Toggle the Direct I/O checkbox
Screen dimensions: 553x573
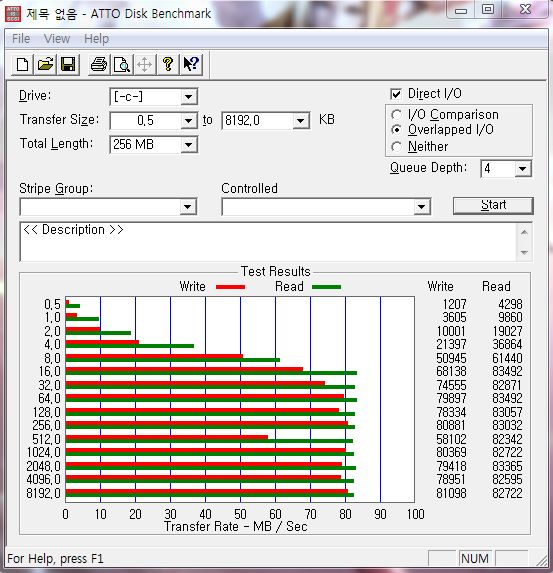(x=396, y=94)
